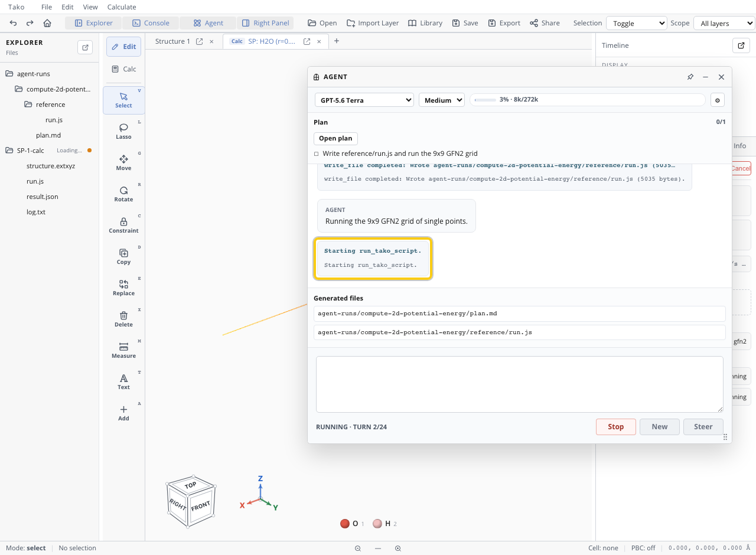
Task: Select the Lasso tool
Action: pos(123,131)
